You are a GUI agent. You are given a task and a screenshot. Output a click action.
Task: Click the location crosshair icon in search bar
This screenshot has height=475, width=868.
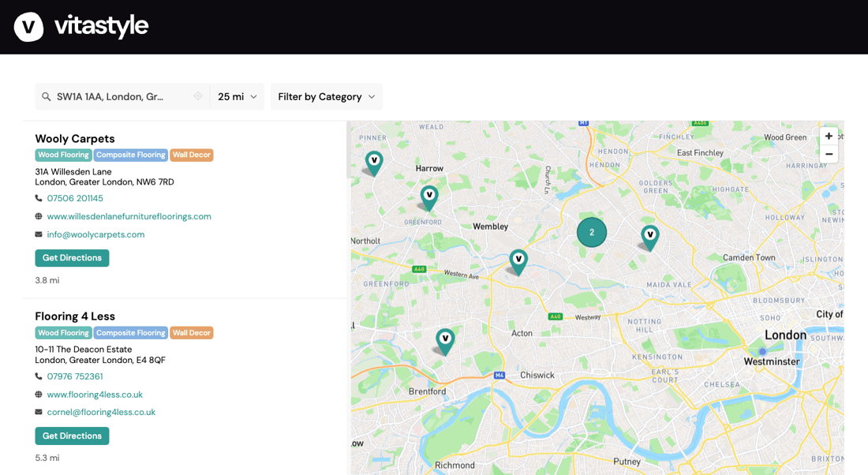198,95
